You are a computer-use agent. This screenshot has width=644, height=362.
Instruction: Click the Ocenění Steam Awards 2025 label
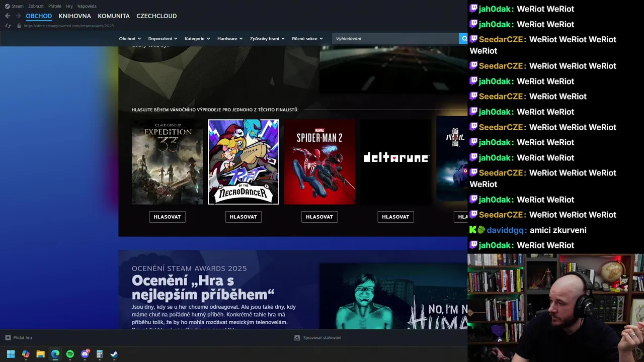[189, 268]
